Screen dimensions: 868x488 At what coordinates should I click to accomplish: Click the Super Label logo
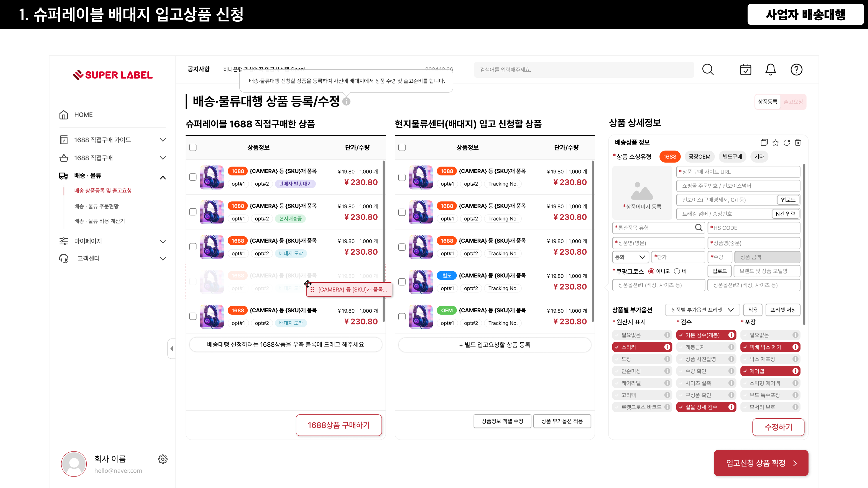tap(113, 75)
